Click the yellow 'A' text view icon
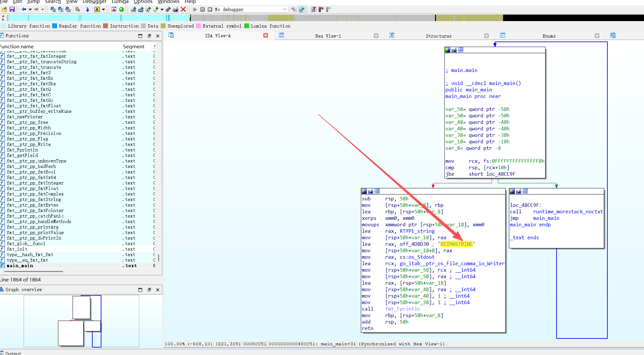The height and width of the screenshot is (355, 644). click(x=97, y=9)
